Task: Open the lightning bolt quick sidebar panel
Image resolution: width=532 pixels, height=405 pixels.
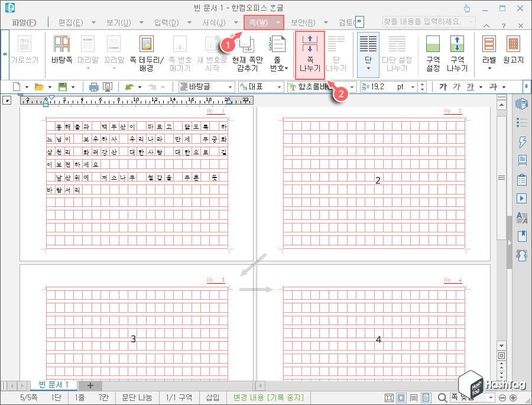Action: click(522, 141)
